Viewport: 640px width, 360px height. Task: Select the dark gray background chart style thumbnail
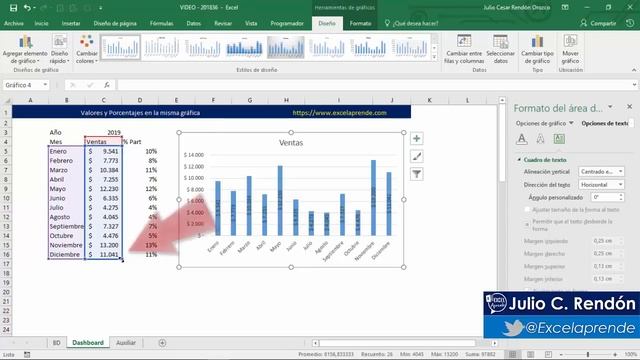click(286, 47)
